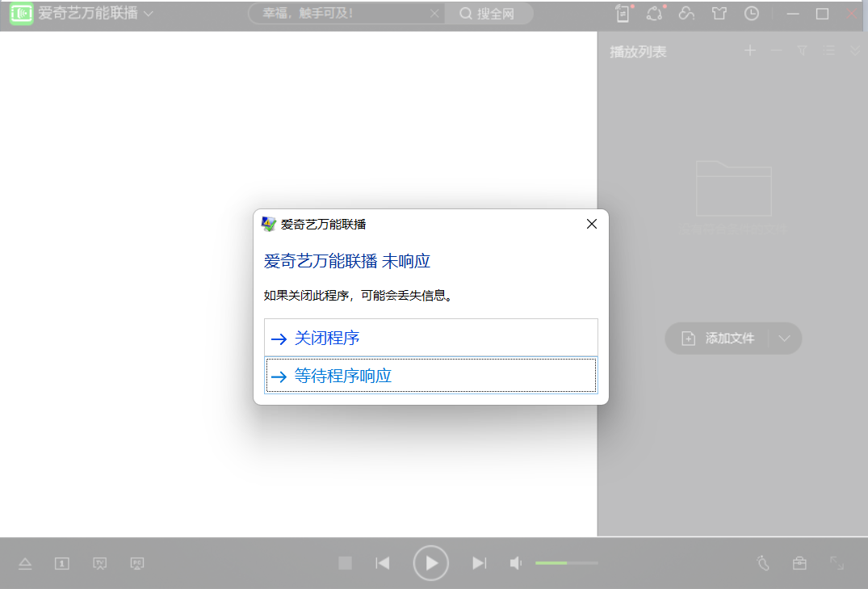Click the eject/open file icon

pyautogui.click(x=25, y=563)
